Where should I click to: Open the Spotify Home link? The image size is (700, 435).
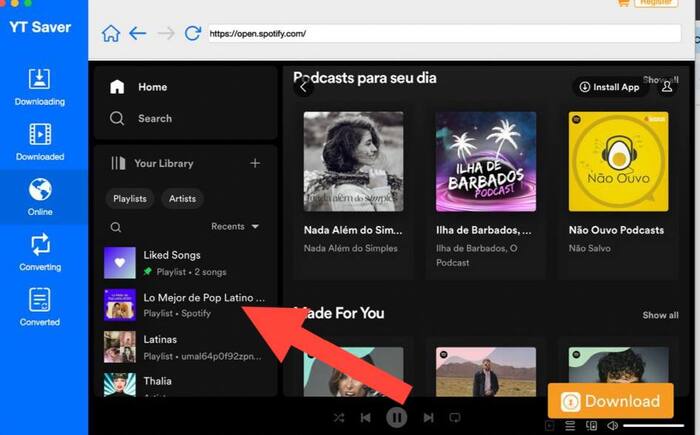pyautogui.click(x=139, y=87)
